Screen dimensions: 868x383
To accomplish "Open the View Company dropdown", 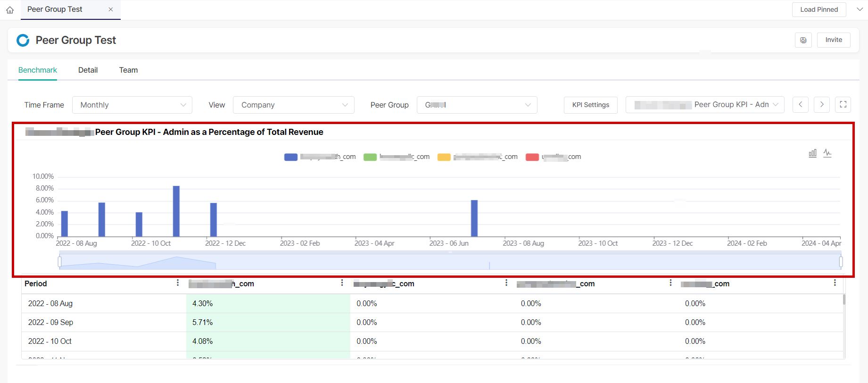I will pos(293,105).
